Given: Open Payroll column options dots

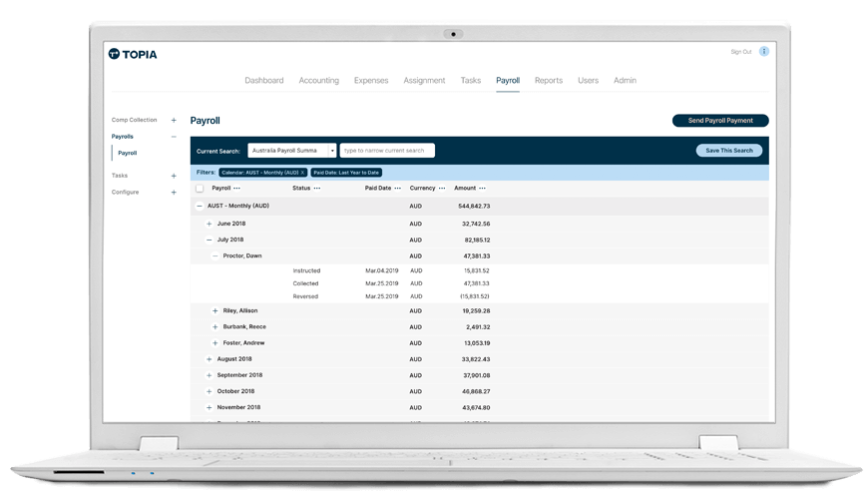Looking at the screenshot, I should 236,189.
